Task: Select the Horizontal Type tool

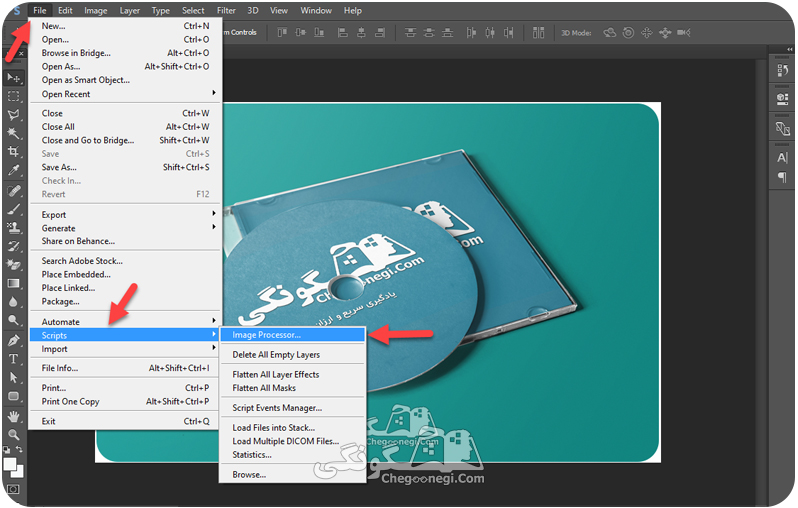Action: pyautogui.click(x=14, y=359)
